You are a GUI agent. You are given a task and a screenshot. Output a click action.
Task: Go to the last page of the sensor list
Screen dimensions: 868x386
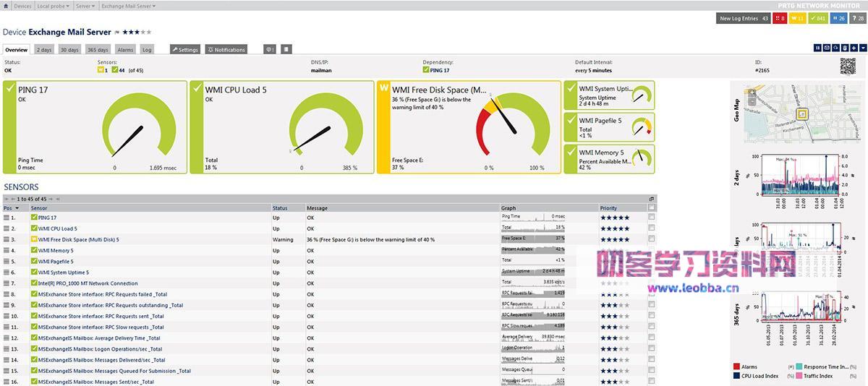click(58, 199)
